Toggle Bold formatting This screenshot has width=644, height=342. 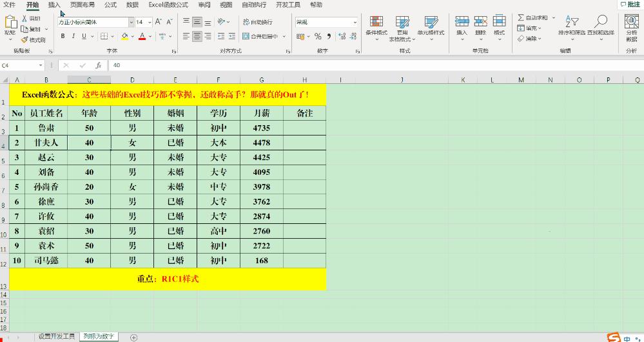point(63,36)
